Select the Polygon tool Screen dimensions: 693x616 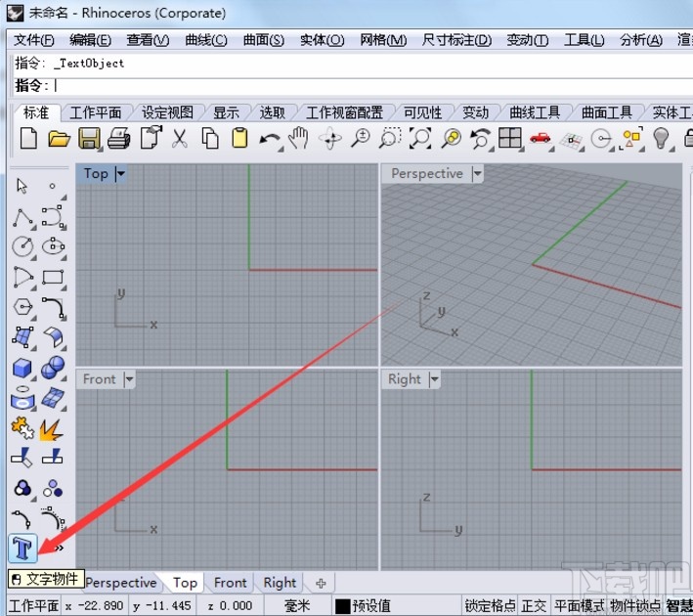(22, 306)
